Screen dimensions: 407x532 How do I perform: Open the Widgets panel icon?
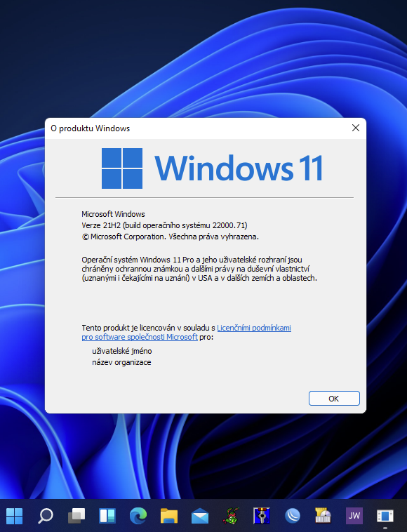click(107, 516)
